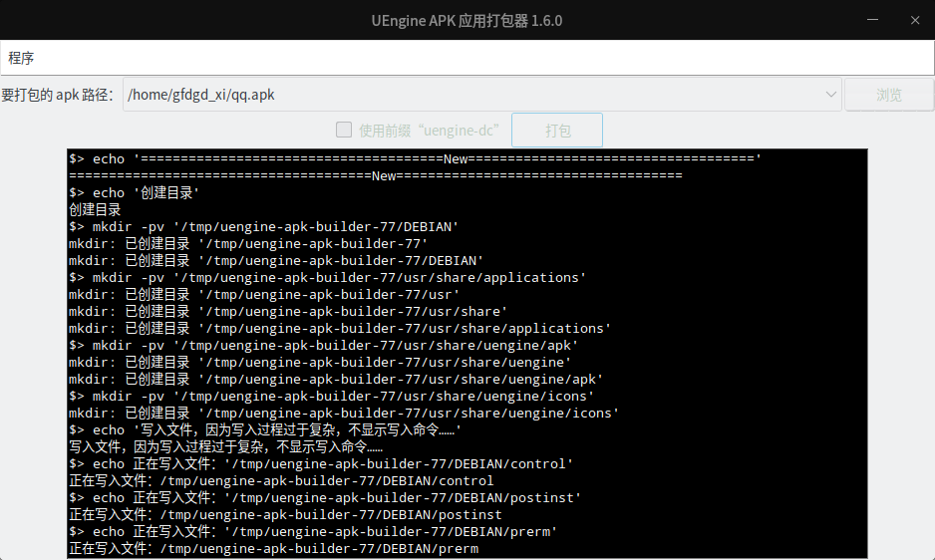
Task: Click the mkdir usr/share/applications command line
Action: (x=327, y=277)
